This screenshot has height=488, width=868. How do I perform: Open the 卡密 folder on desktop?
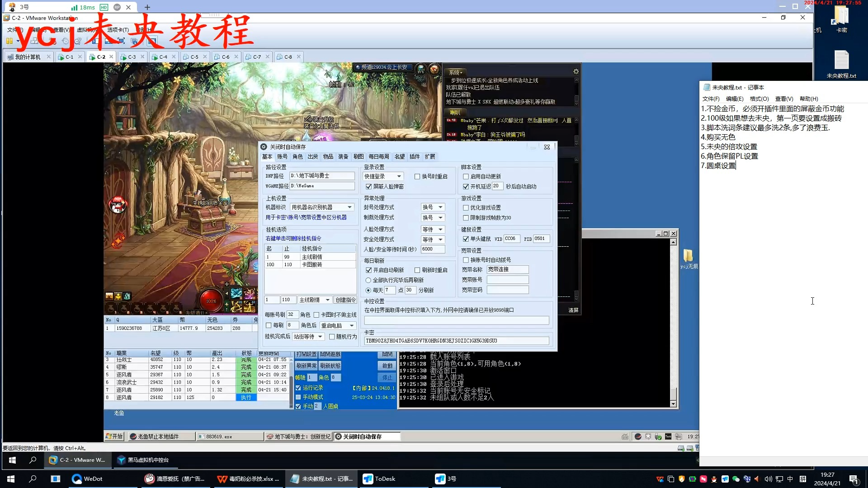point(841,19)
